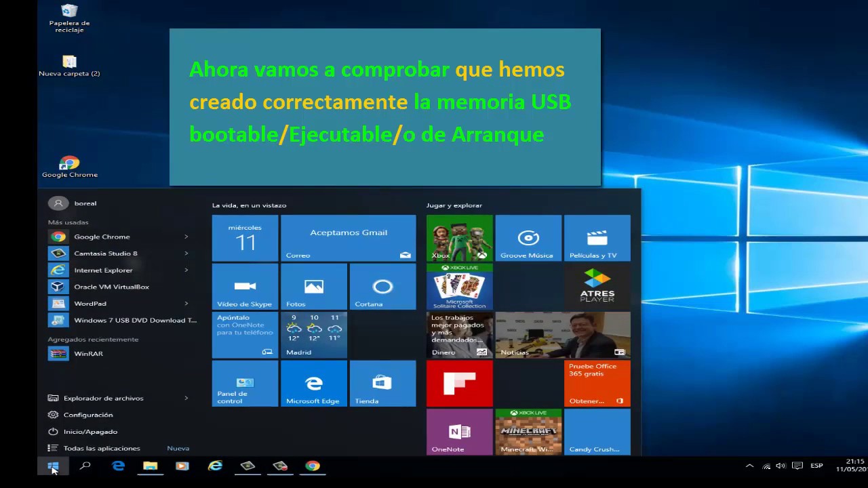
Task: Expand the Camtasia Studio 8 jump list arrow
Action: (x=186, y=253)
